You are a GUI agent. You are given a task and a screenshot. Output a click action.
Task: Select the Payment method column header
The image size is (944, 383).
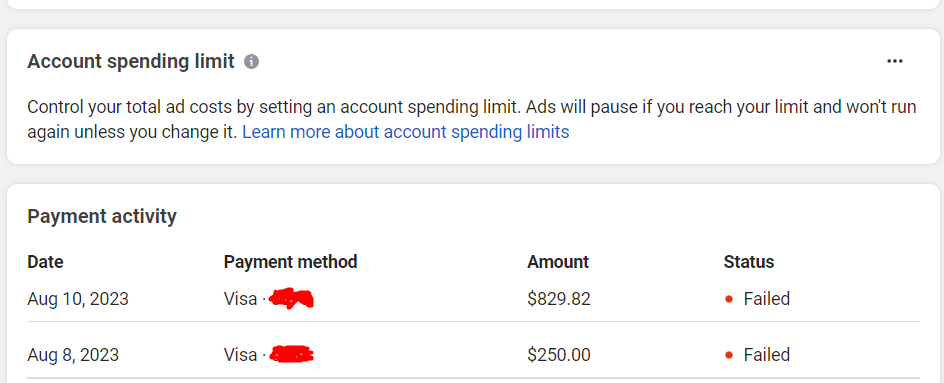(290, 262)
